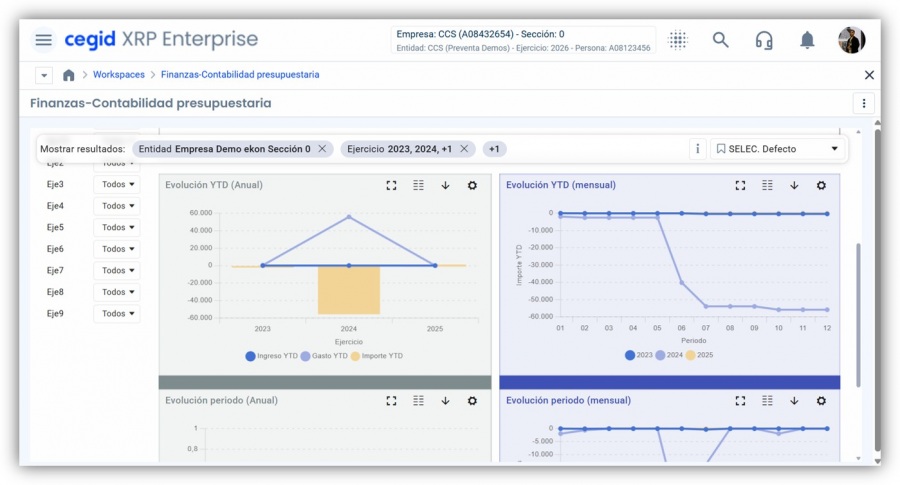Open the vertical three-dot page options menu
This screenshot has height=485, width=900.
[864, 103]
